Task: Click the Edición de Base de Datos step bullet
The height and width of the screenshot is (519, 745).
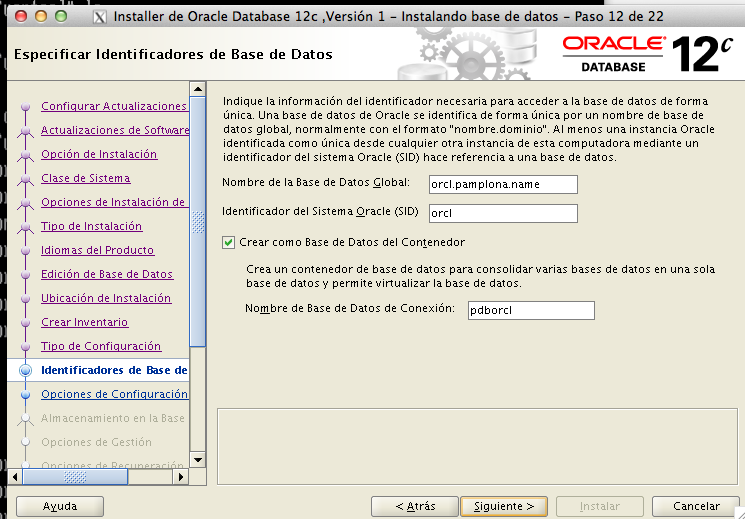Action: tap(26, 274)
